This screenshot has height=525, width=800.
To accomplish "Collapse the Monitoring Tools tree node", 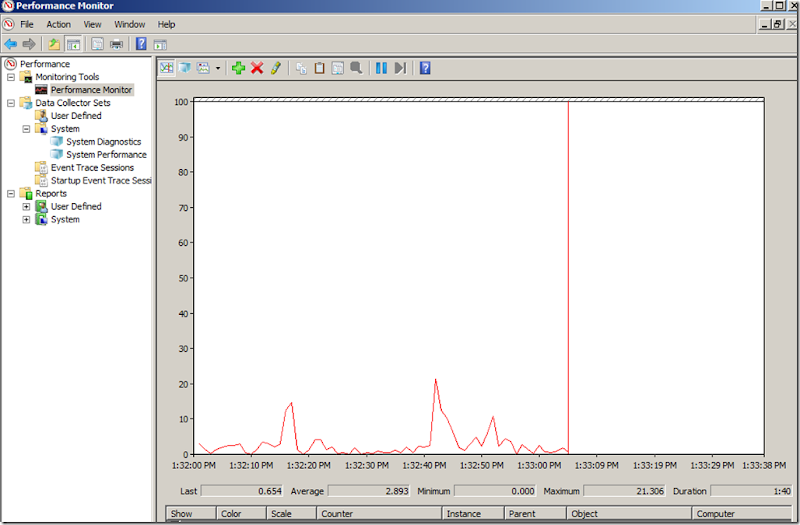I will (11, 77).
